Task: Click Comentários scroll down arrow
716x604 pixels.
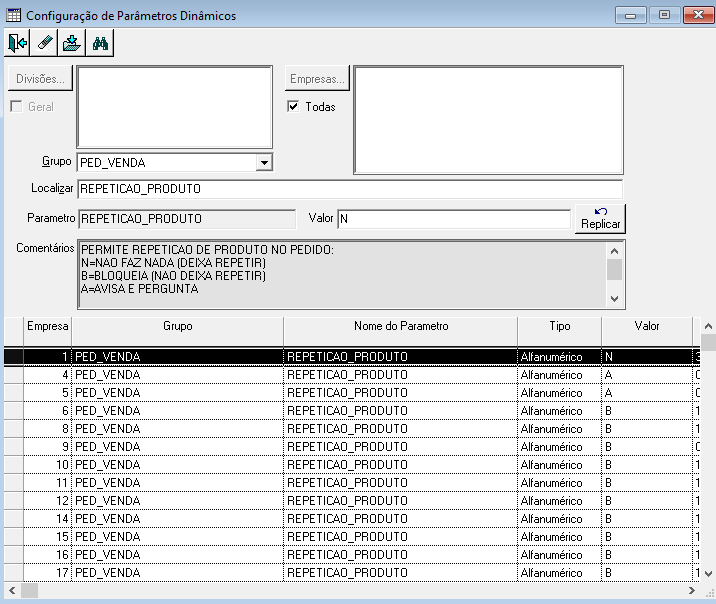Action: (614, 299)
